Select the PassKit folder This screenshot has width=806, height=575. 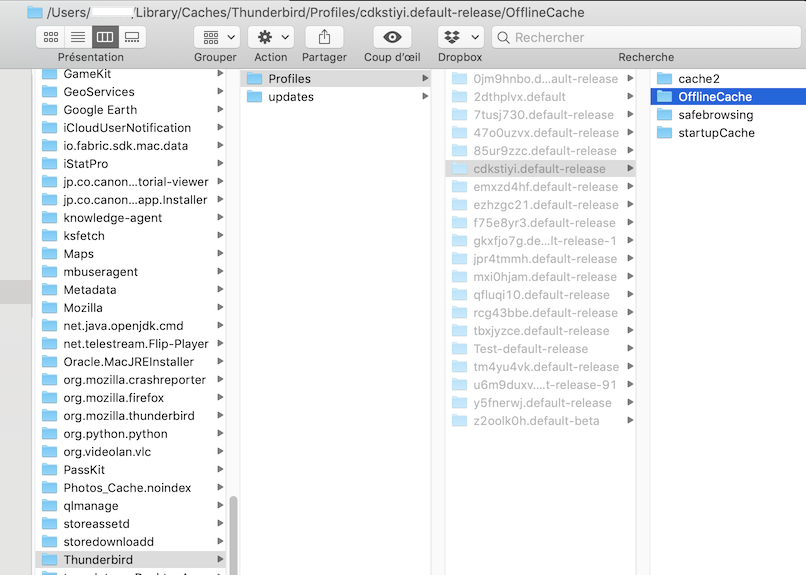[x=131, y=469]
